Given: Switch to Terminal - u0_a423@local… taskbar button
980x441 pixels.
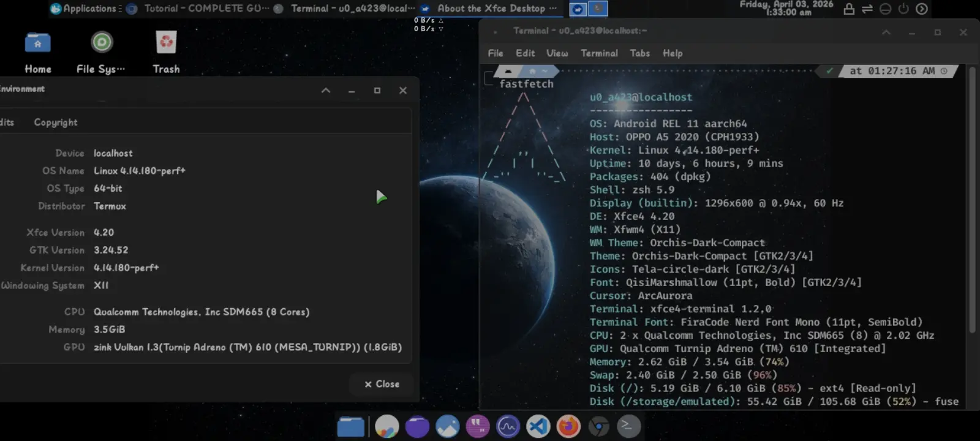Looking at the screenshot, I should click(345, 9).
